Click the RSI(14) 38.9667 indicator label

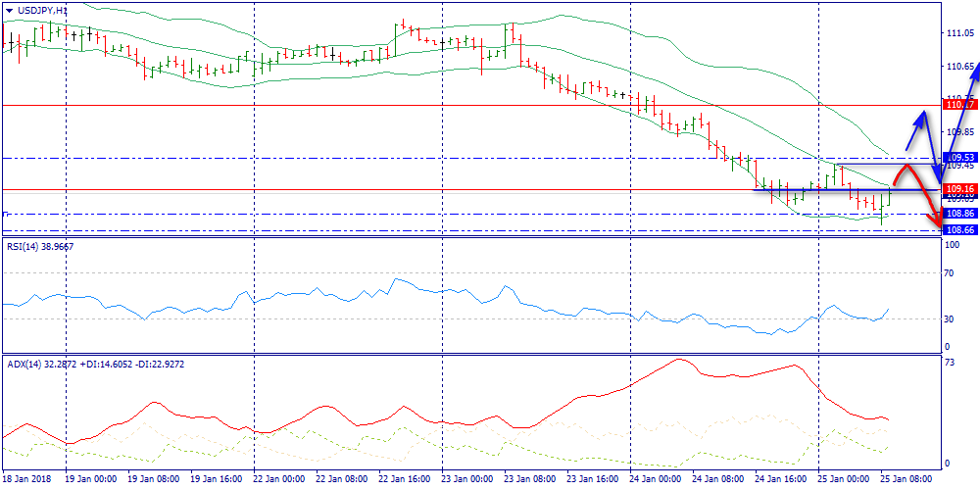click(x=39, y=247)
